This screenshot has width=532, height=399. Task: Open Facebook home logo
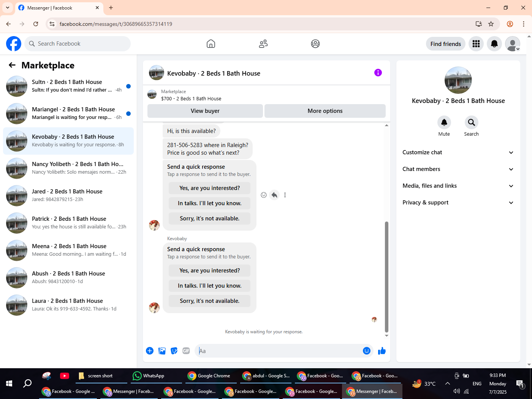(x=14, y=44)
